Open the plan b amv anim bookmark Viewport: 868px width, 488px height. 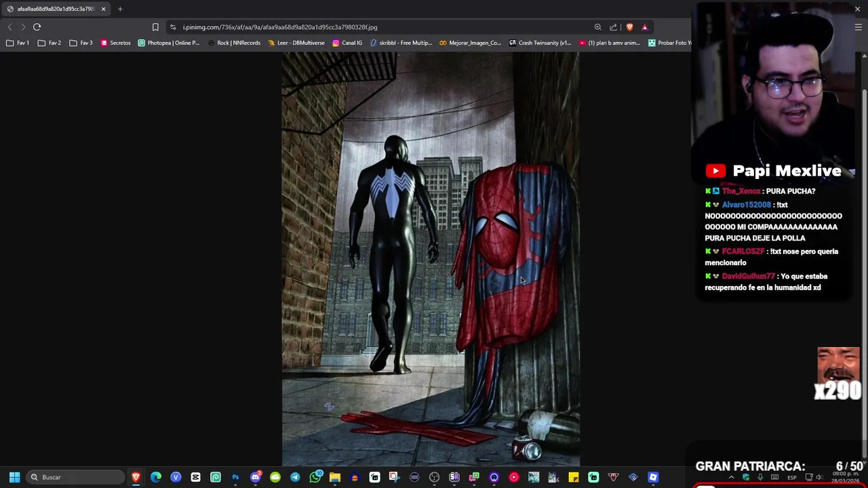coord(610,43)
